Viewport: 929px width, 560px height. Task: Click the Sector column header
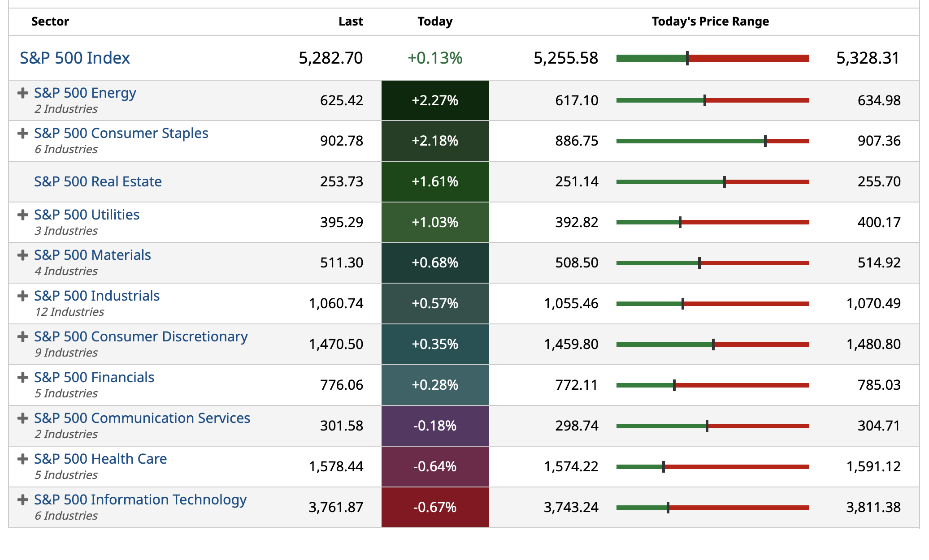click(50, 22)
